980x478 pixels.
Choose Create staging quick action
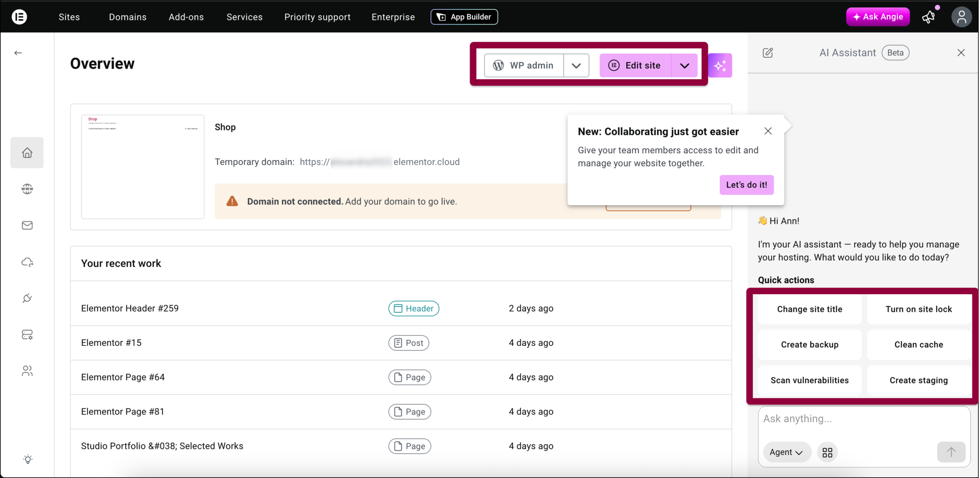[x=918, y=380]
